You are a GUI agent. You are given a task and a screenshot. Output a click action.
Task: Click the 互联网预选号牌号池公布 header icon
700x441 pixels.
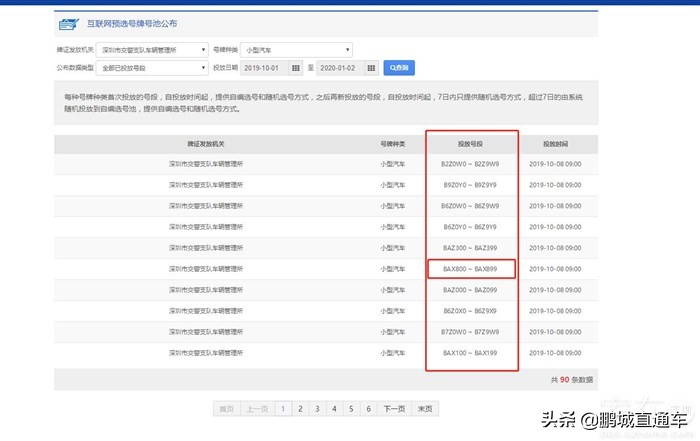[x=69, y=24]
